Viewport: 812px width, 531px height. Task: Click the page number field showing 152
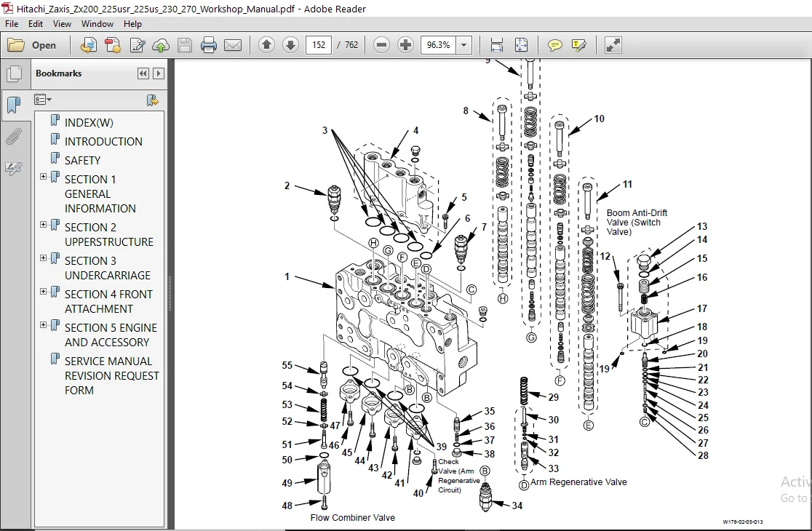tap(319, 45)
